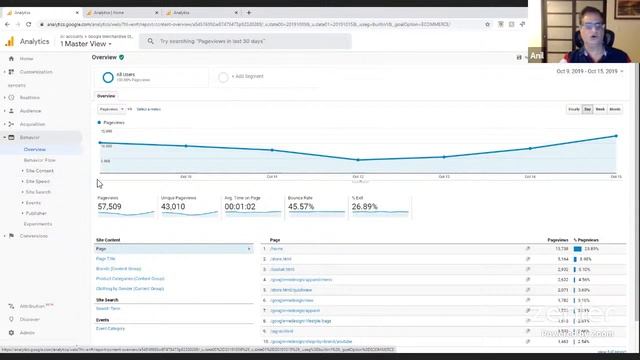The image size is (640, 360).
Task: Click the Google Analytics logo
Action: pyautogui.click(x=9, y=41)
